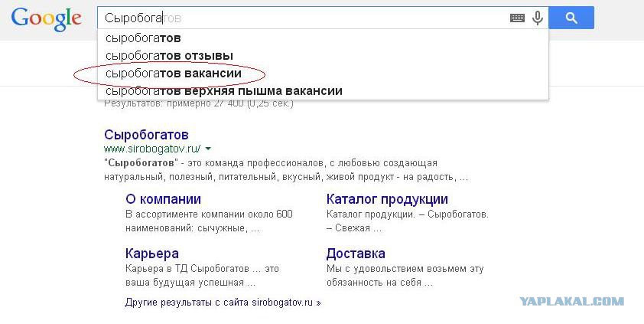
Task: Open the "Доставка" sitelink
Action: pos(356,254)
